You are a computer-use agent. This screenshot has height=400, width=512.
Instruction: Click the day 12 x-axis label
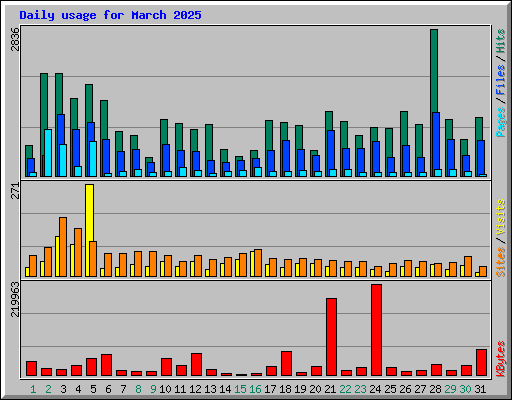click(195, 389)
